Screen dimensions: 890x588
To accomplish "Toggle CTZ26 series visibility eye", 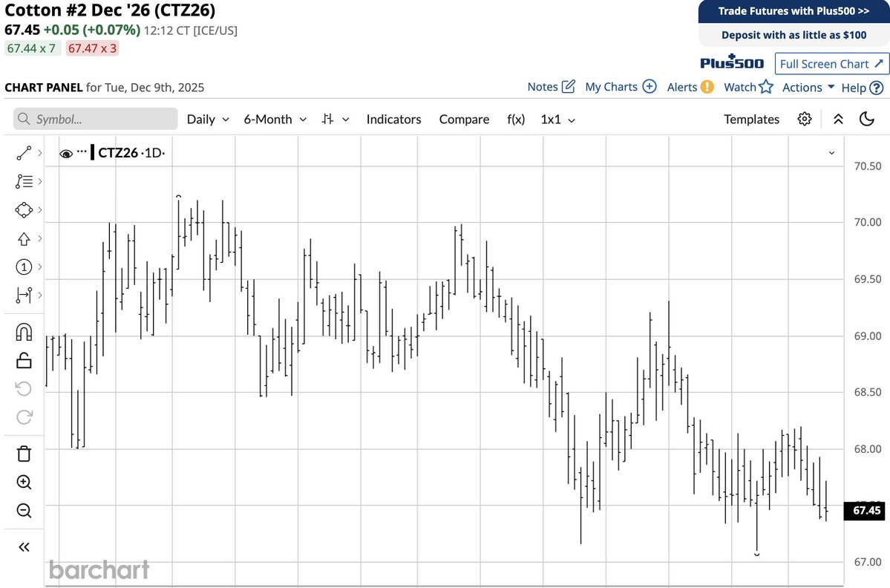I will [x=66, y=153].
